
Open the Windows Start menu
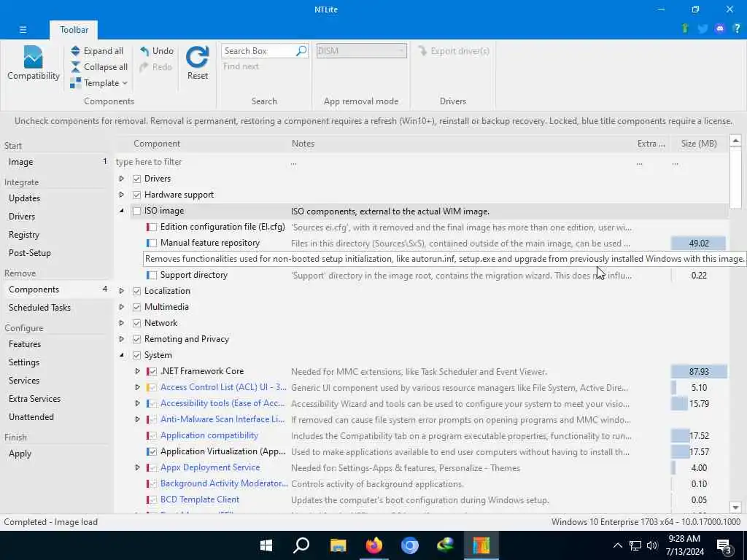[x=266, y=545]
